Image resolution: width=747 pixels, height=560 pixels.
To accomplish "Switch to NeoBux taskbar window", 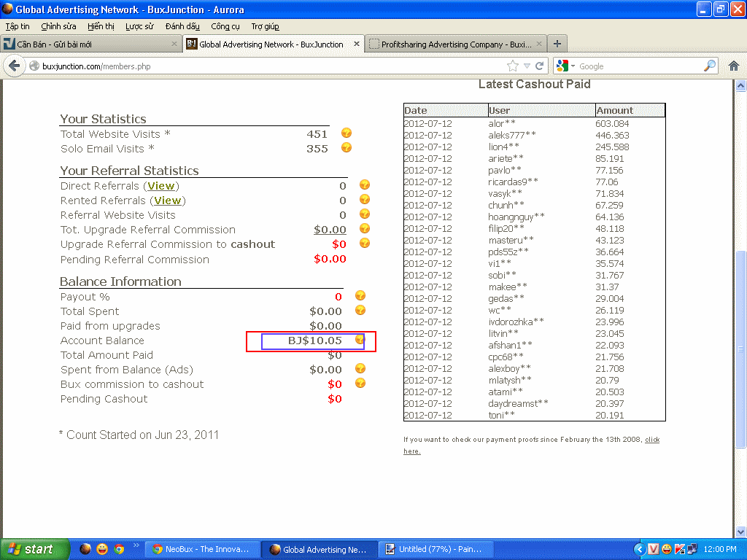I will (201, 549).
